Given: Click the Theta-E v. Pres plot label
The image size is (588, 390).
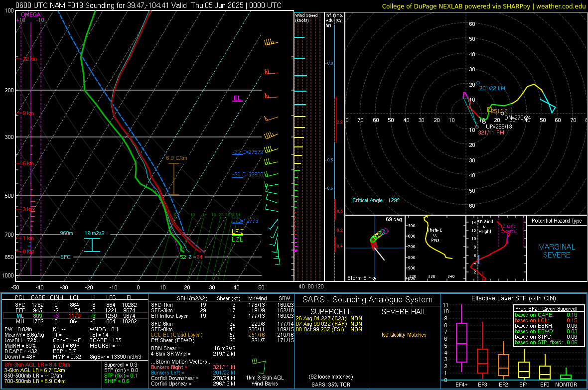Looking at the screenshot, I should click(435, 235).
